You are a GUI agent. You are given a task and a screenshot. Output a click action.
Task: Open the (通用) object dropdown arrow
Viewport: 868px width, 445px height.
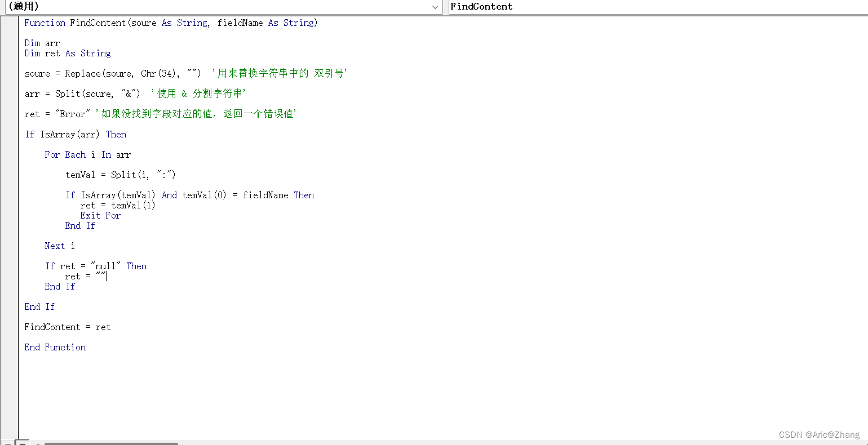(x=435, y=7)
